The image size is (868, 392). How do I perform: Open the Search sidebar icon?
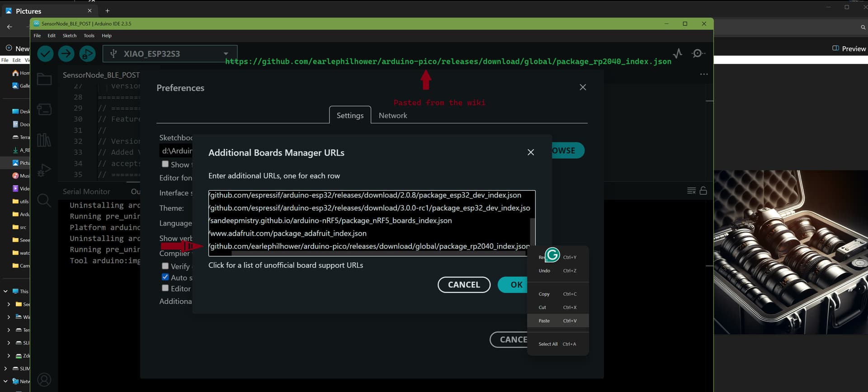click(x=44, y=200)
